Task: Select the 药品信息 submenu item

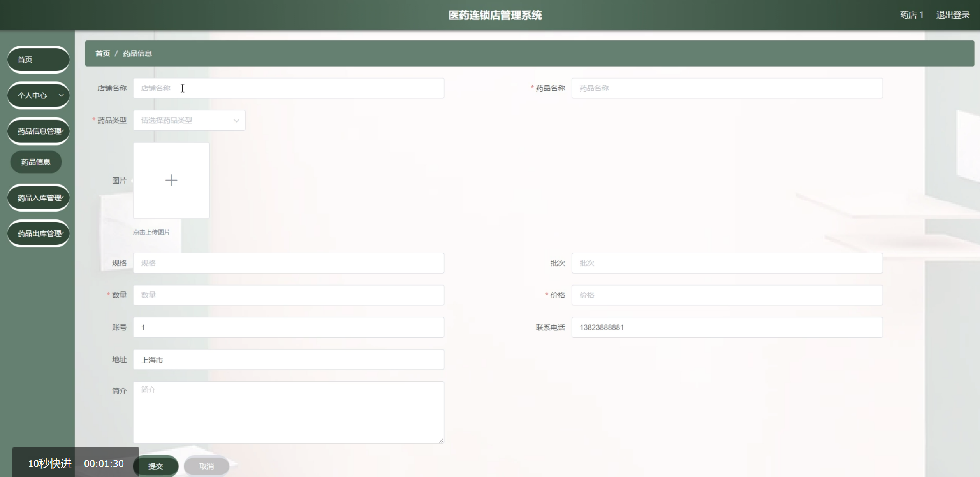Action: pyautogui.click(x=36, y=162)
